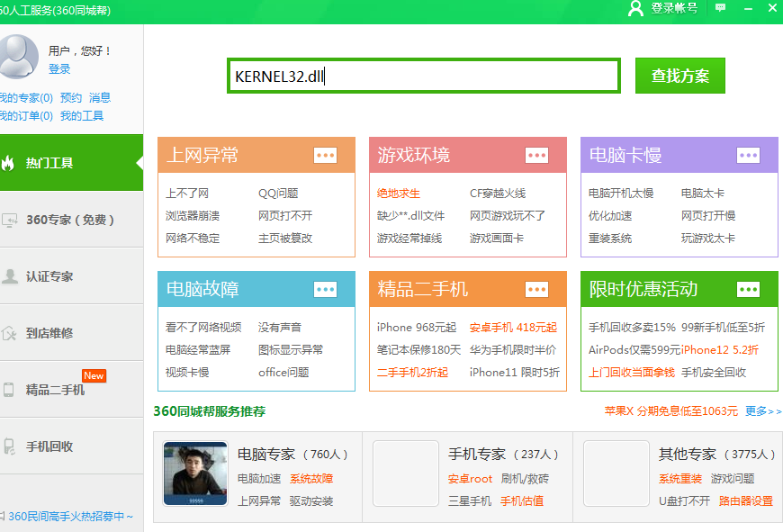Open the 二手手机2折起 offer
This screenshot has height=532, width=783.
[x=412, y=372]
